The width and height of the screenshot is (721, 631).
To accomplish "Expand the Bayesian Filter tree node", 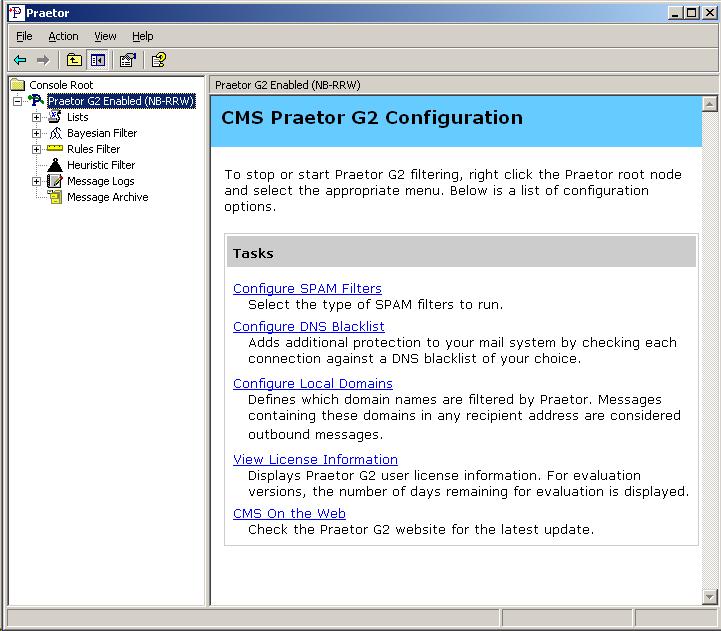I will [x=36, y=133].
